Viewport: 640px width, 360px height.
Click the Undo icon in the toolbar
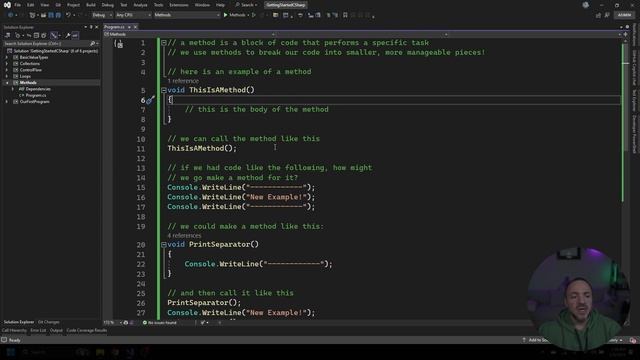point(68,15)
